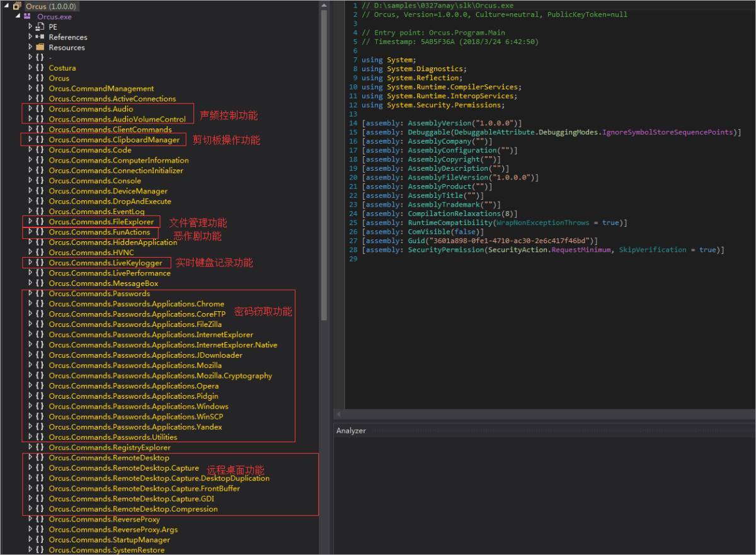Screen dimensions: 756x555
Task: Click the Resources folder icon
Action: (40, 47)
